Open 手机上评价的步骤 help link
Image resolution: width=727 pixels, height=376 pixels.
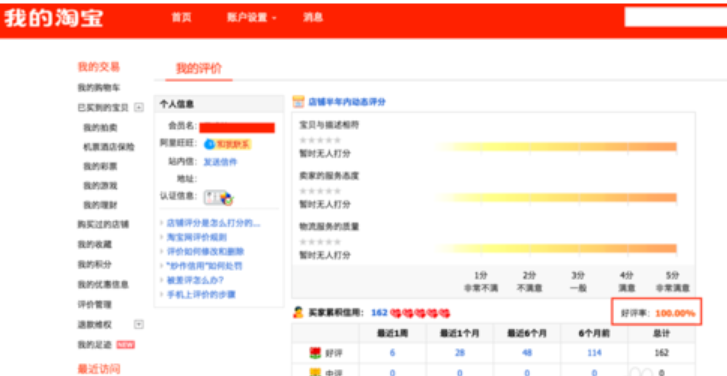201,294
